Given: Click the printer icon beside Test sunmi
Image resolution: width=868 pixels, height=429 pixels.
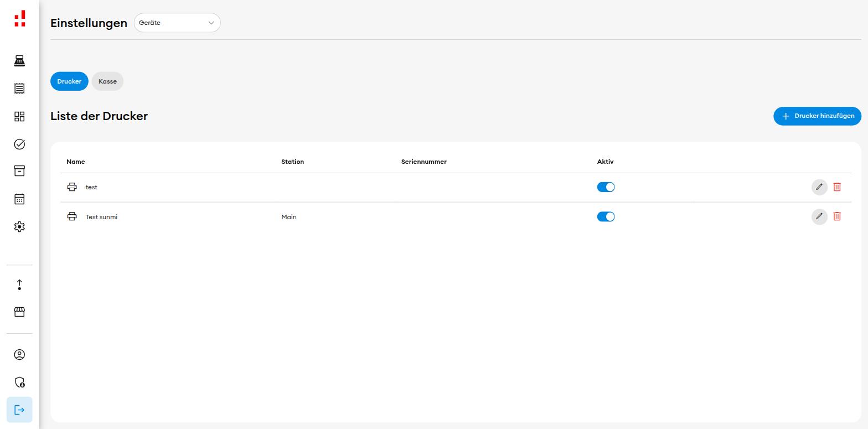Looking at the screenshot, I should pos(72,216).
